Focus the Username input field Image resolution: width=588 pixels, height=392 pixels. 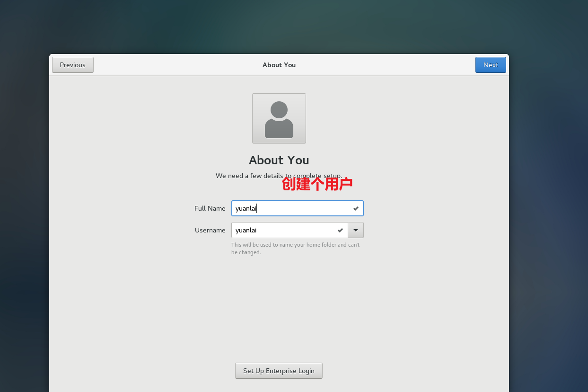[x=290, y=230]
